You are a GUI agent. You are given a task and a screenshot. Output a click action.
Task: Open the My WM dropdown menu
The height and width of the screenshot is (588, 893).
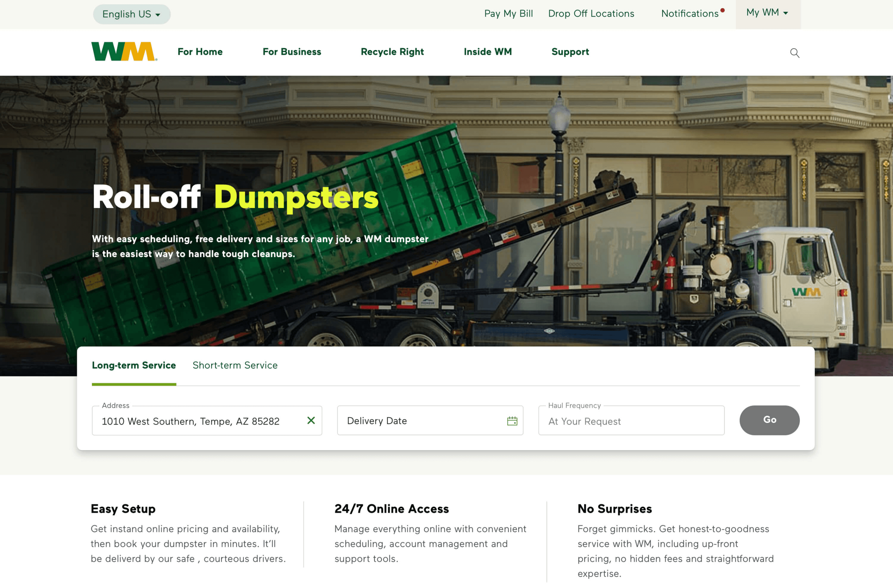coord(767,13)
